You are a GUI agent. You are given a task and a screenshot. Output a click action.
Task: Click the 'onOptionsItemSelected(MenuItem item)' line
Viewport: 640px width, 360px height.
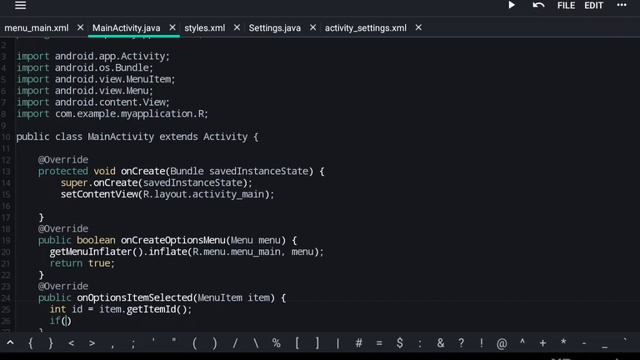click(x=162, y=298)
